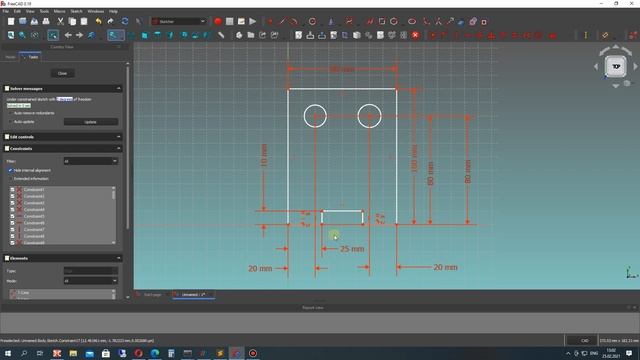Click the Update button
The image size is (640, 360).
coord(91,122)
